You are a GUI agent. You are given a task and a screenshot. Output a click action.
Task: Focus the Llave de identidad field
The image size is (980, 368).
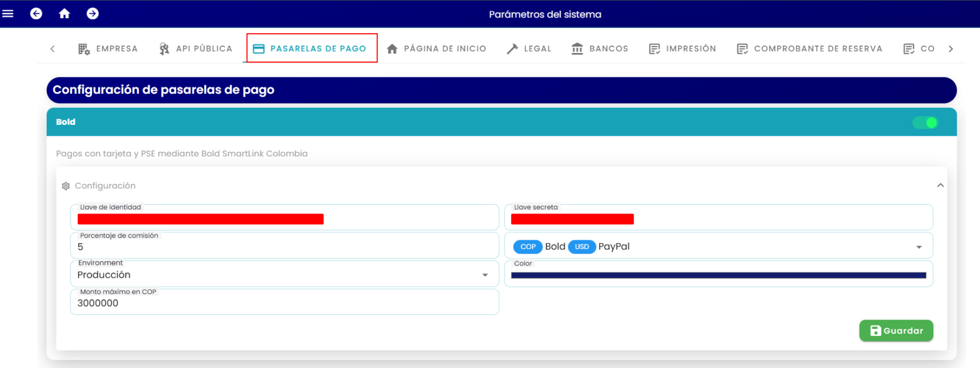click(285, 218)
